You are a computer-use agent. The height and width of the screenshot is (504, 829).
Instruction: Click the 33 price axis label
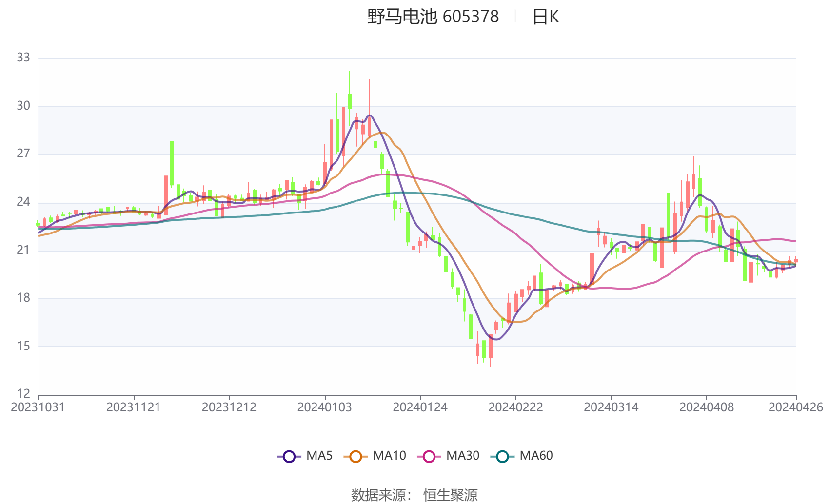point(23,58)
